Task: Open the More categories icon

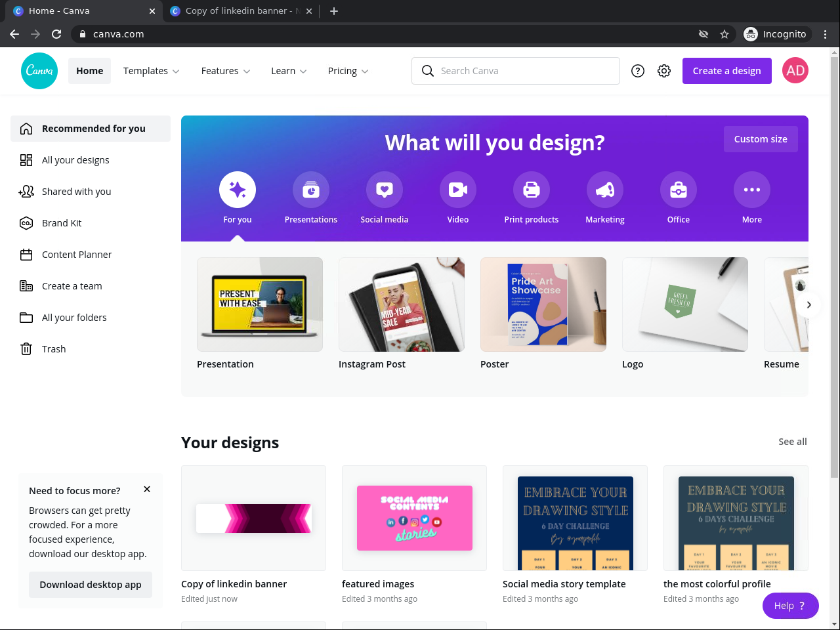Action: (x=752, y=190)
